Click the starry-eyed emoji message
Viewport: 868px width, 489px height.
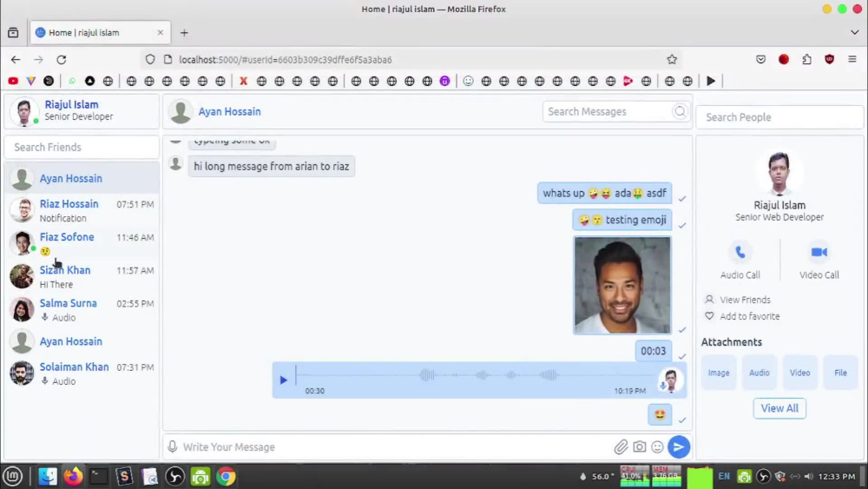click(x=660, y=415)
